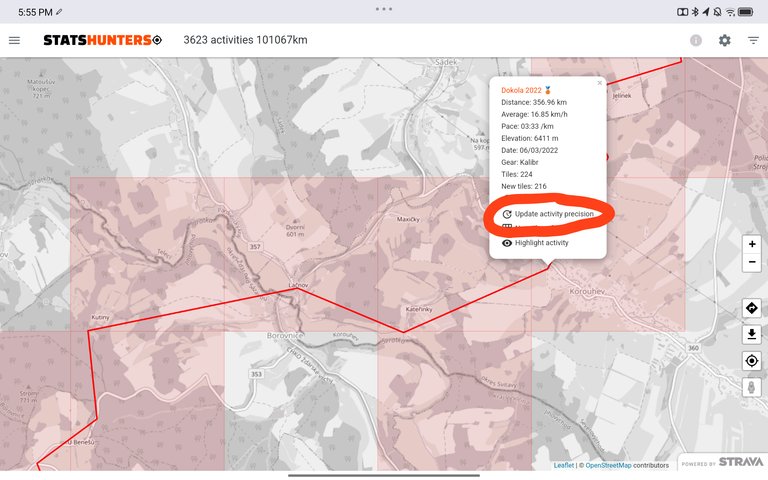
Task: Click the directions arrow map button
Action: click(x=752, y=308)
